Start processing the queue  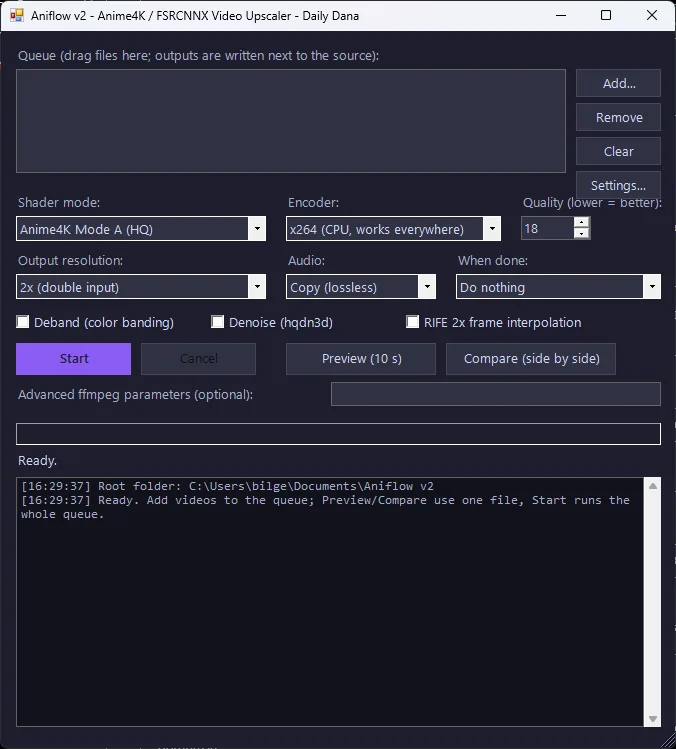tap(74, 359)
